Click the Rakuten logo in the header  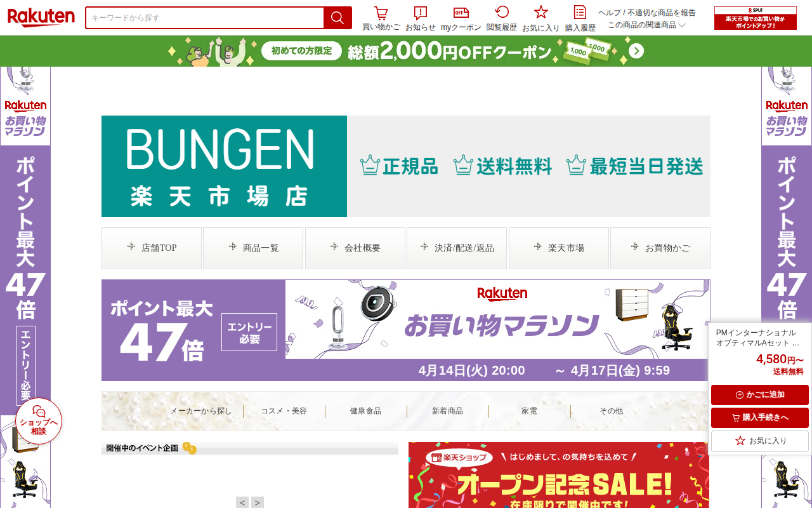point(41,18)
